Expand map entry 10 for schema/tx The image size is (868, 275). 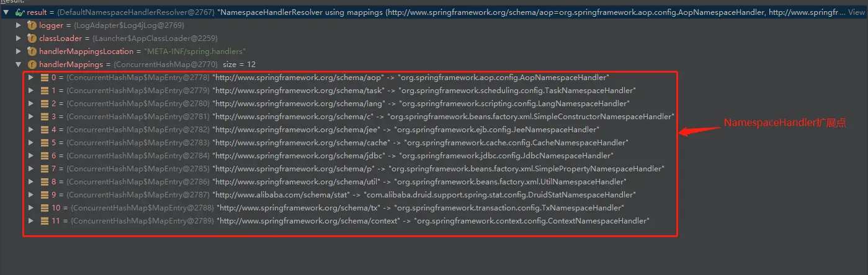[31, 208]
